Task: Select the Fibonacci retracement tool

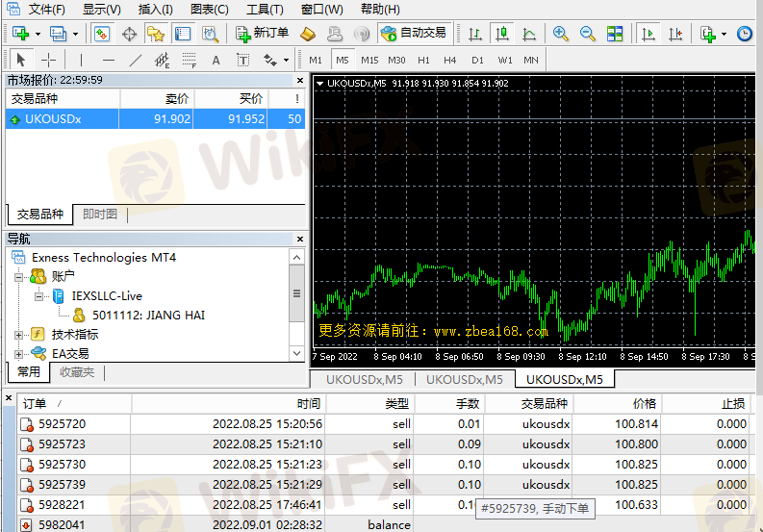Action: click(x=190, y=60)
